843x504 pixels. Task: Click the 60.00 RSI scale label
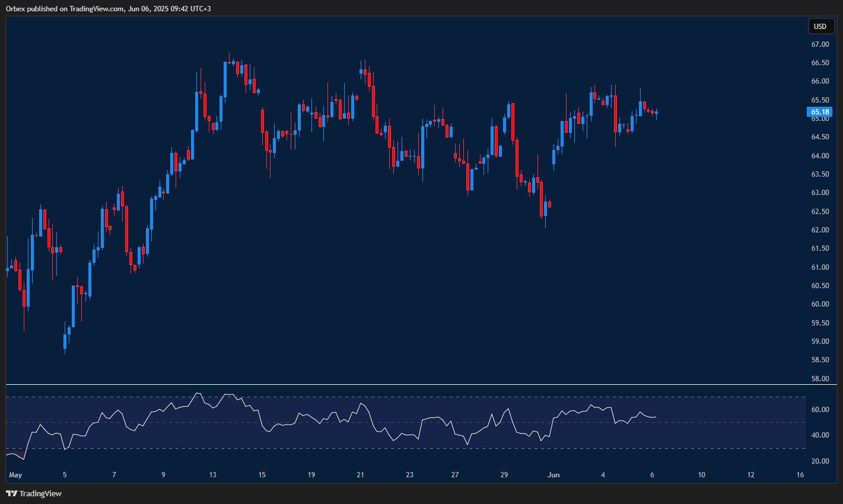(819, 410)
